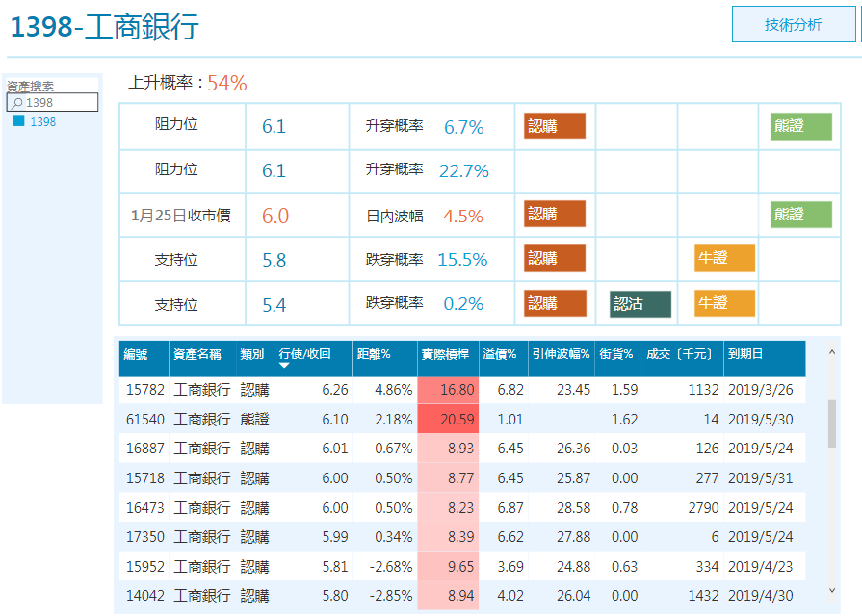The image size is (862, 616).
Task: Toggle the 1398 checkbox in the asset list
Action: tap(18, 121)
